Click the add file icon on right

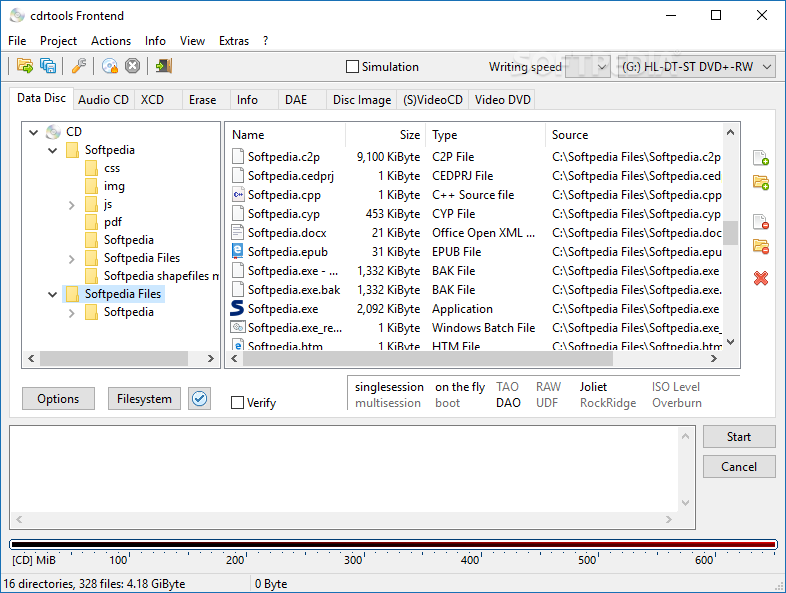pyautogui.click(x=761, y=157)
